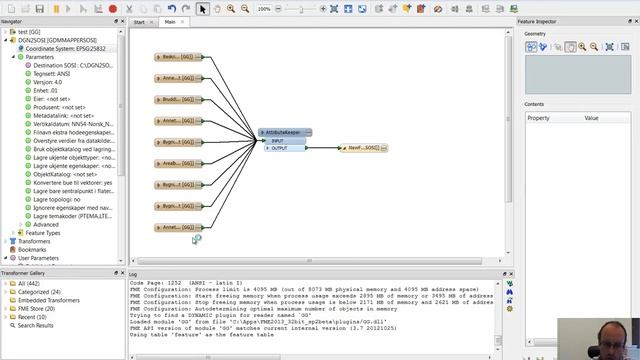Save the workspace with the floppy icon
This screenshot has height=360, width=640.
coord(40,9)
